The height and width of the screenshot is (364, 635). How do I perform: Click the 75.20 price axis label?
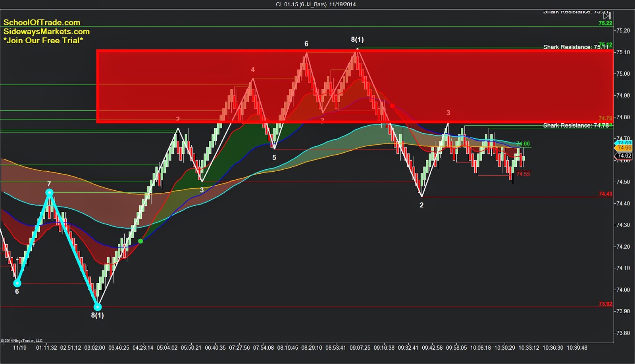click(623, 31)
